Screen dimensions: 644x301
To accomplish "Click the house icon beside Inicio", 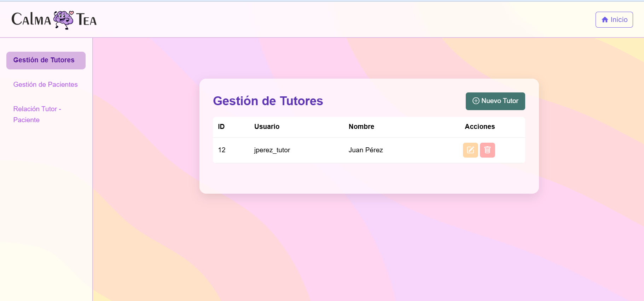I will (x=605, y=20).
